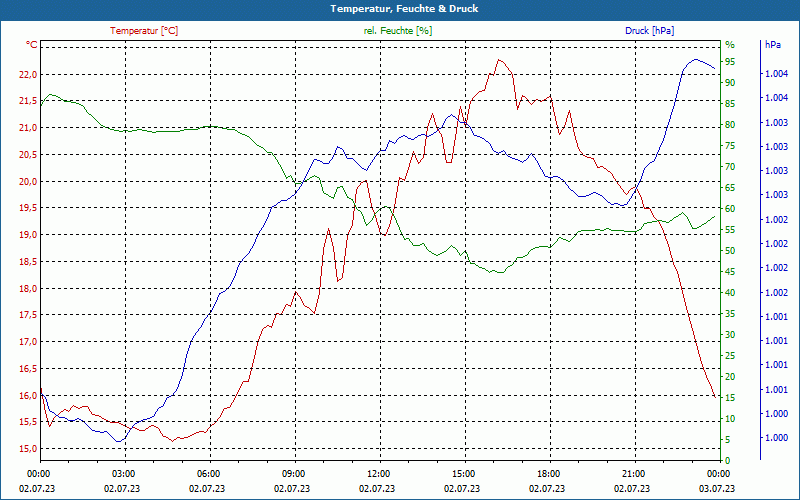Click the 02.07.23 date beneath 21:00
Image resolution: width=800 pixels, height=500 pixels.
(x=633, y=489)
